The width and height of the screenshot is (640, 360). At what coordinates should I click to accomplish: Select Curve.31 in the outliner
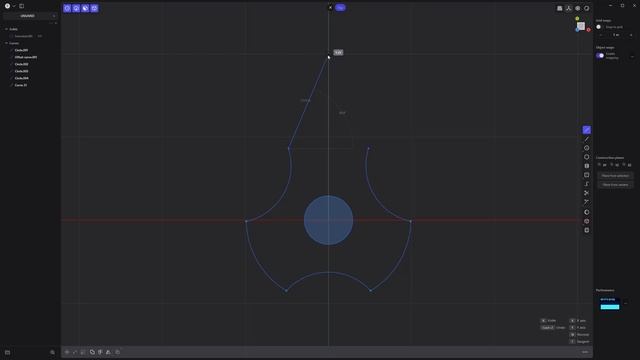click(x=20, y=85)
